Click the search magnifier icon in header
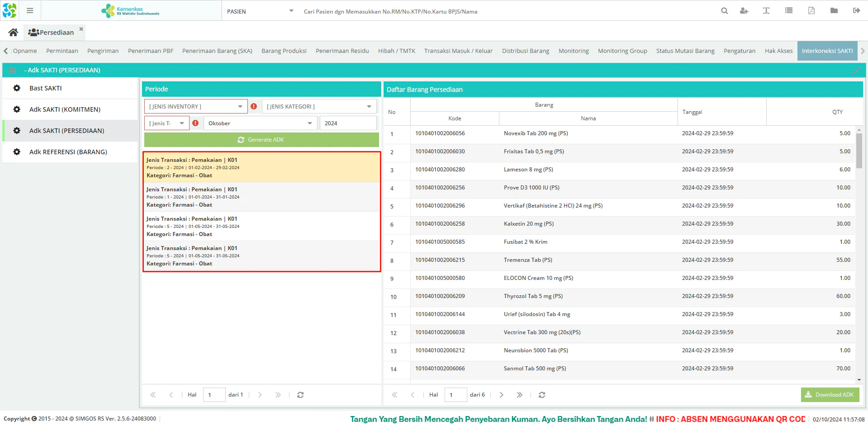 point(724,11)
